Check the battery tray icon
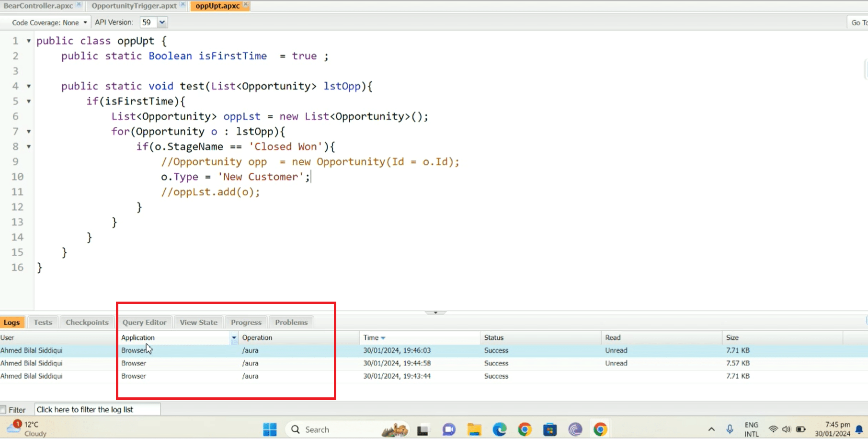Image resolution: width=868 pixels, height=439 pixels. [800, 429]
